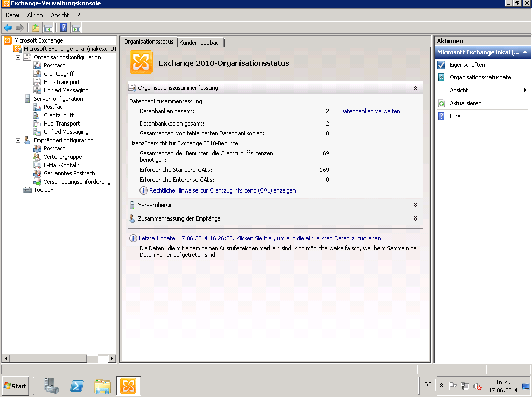
Task: Click the Verteilergruppe icon in the tree
Action: click(x=37, y=157)
